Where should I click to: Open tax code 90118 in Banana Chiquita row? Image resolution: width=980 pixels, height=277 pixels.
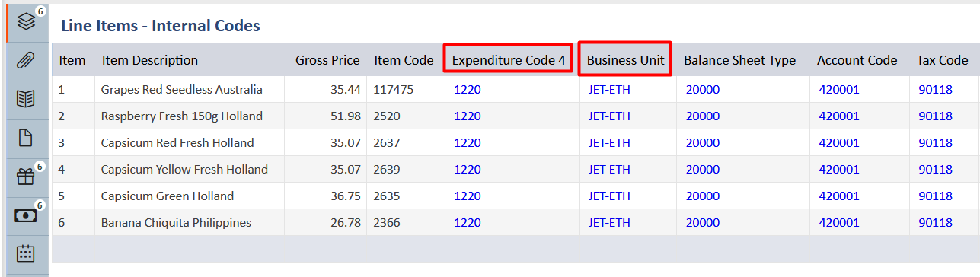tap(935, 223)
